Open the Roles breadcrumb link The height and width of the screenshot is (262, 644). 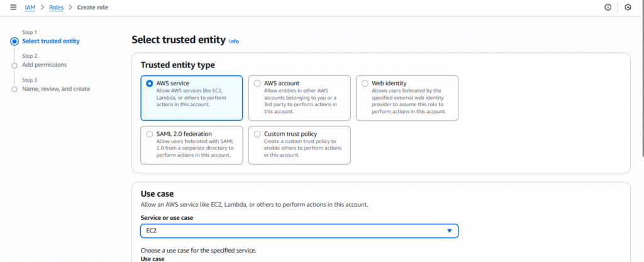tap(56, 8)
